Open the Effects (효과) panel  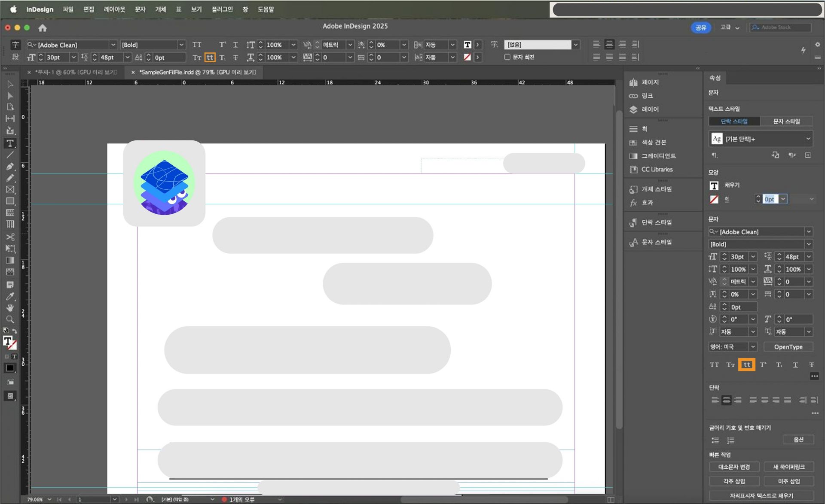647,203
